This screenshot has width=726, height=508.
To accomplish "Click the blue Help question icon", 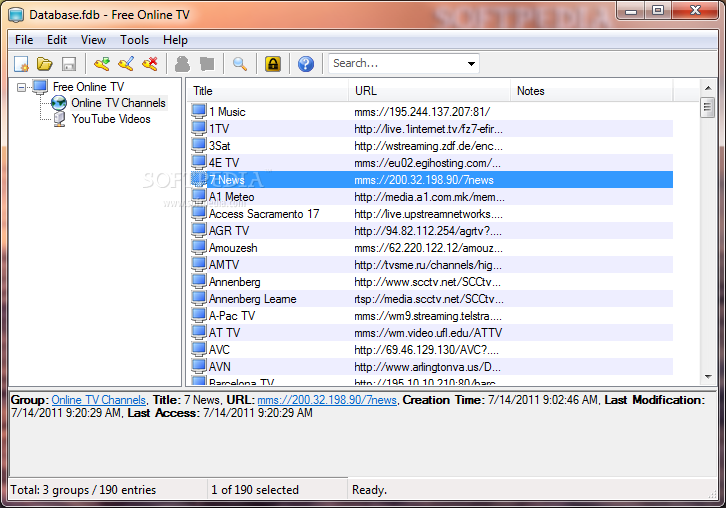I will pos(306,63).
